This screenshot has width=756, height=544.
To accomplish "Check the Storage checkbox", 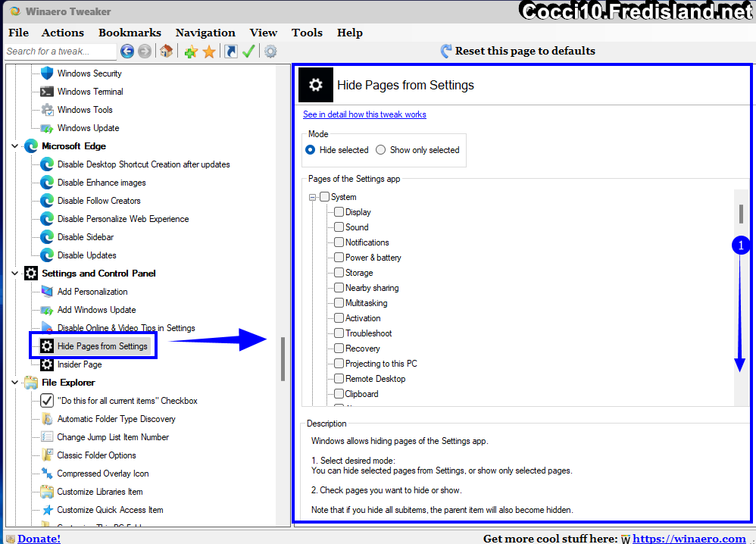I will pos(339,273).
